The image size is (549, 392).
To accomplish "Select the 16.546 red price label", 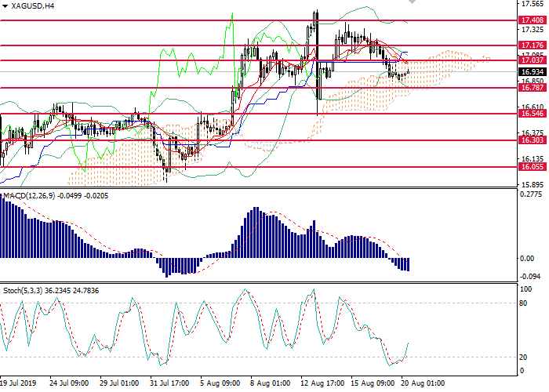I will (x=530, y=114).
